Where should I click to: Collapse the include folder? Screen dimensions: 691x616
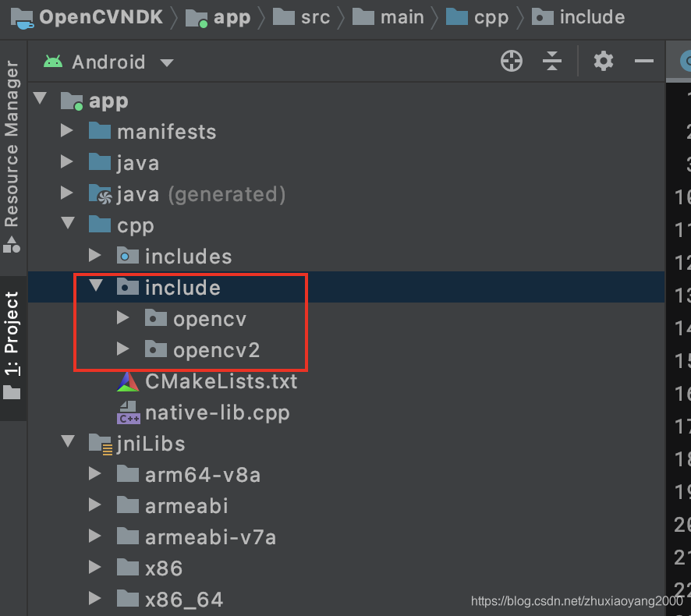tap(96, 285)
